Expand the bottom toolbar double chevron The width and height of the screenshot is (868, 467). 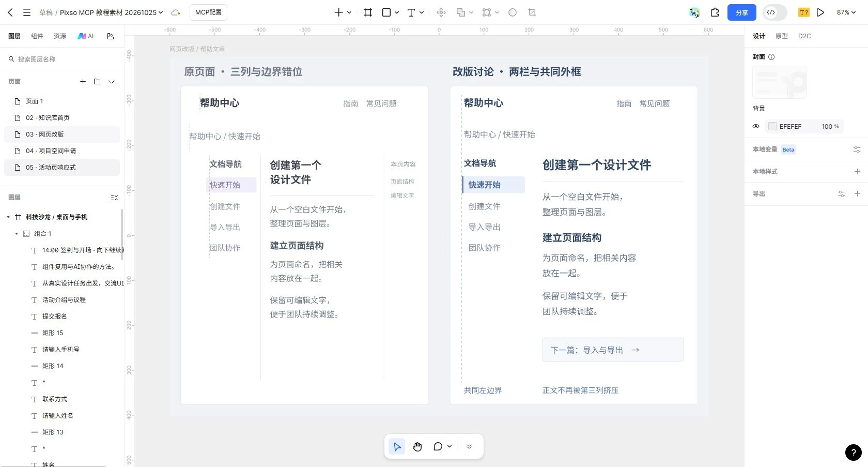(469, 446)
